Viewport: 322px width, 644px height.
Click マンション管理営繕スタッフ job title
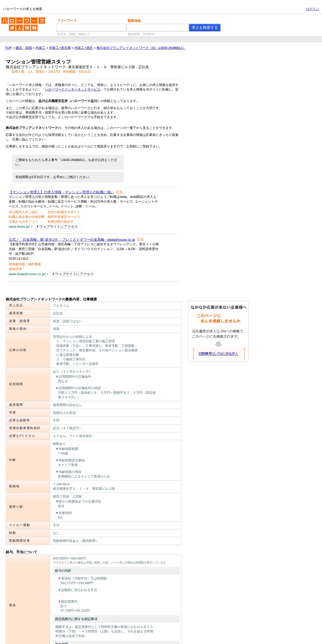point(38,62)
